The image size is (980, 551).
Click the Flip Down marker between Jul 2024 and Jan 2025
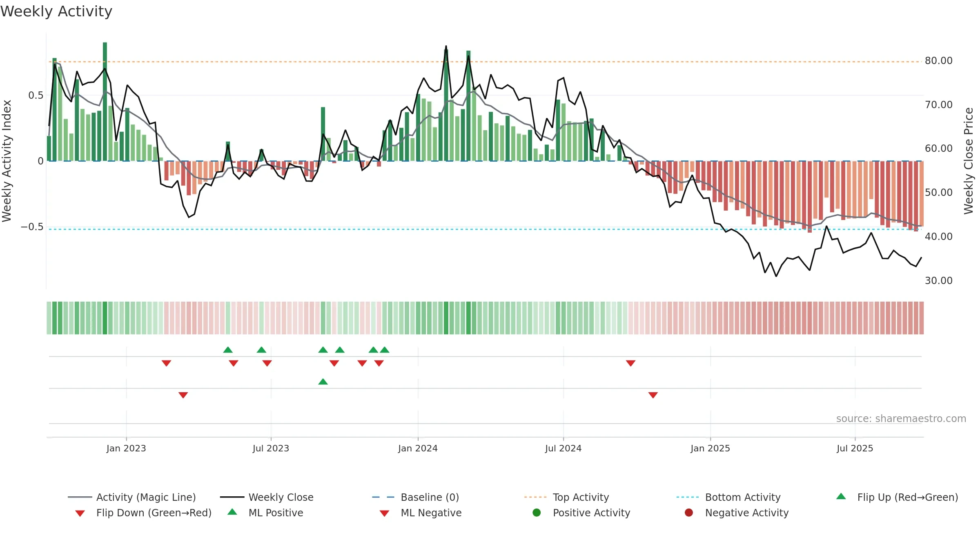point(630,363)
